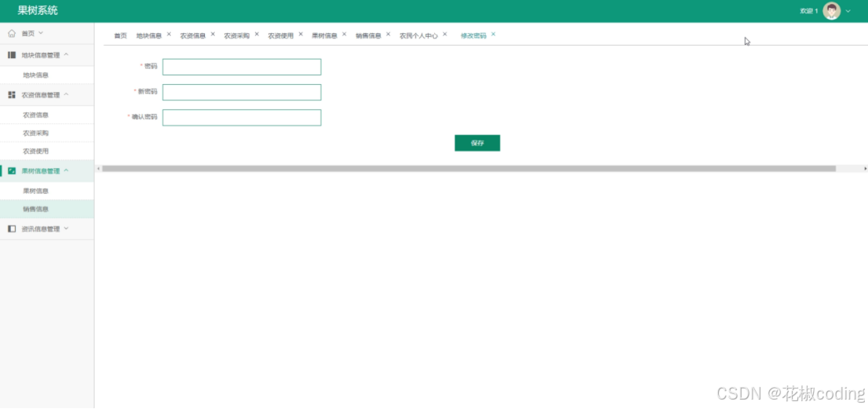868x409 pixels.
Task: Close the 果树信息 tab
Action: coord(345,35)
